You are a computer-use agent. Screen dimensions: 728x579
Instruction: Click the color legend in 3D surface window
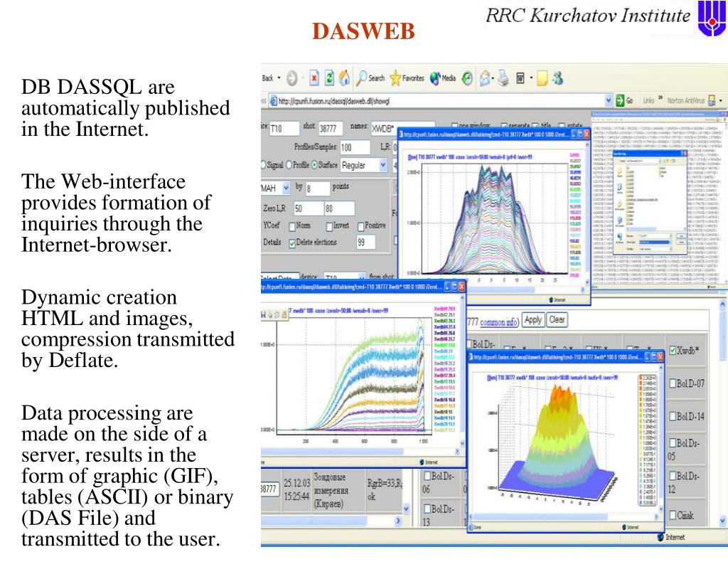(x=647, y=440)
